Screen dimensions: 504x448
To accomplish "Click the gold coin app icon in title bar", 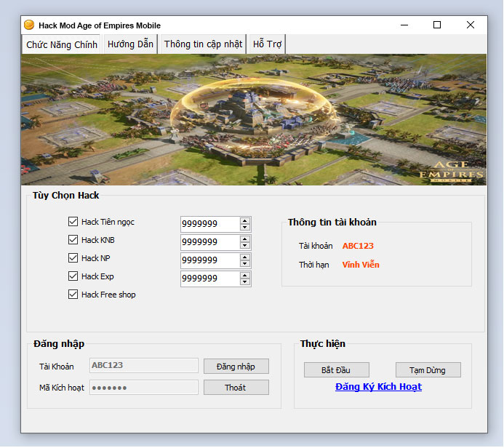I will (x=29, y=25).
